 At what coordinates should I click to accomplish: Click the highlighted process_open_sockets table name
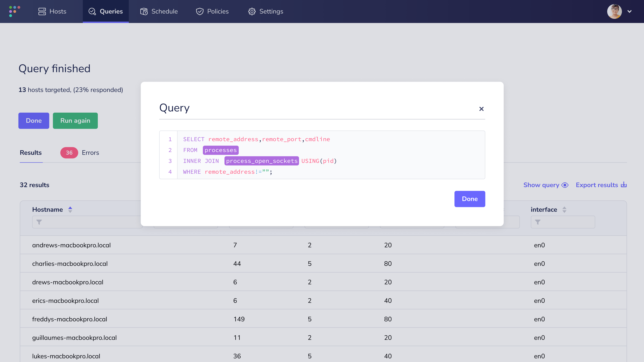tap(262, 161)
